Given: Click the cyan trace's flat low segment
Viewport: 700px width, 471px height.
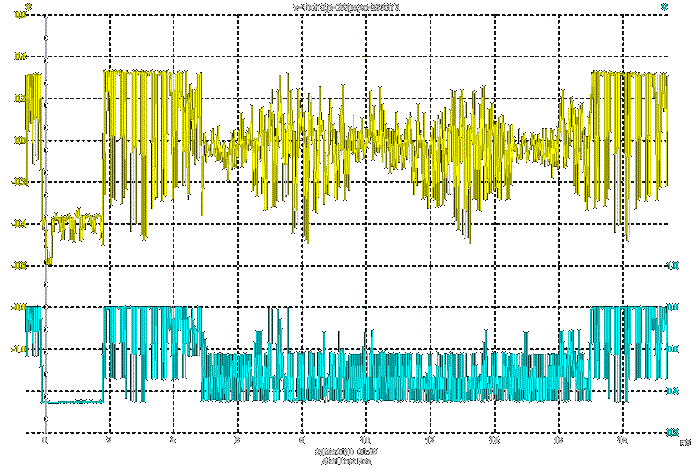Looking at the screenshot, I should pos(74,401).
